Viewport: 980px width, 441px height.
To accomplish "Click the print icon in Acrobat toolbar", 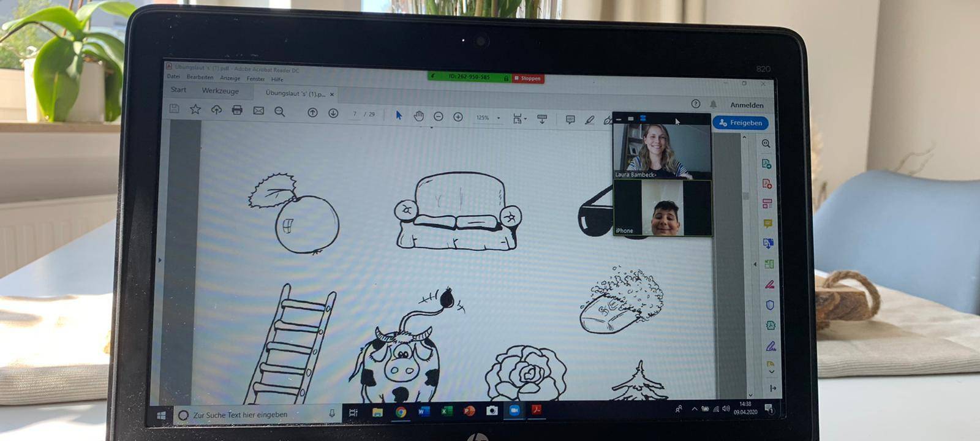I will [x=237, y=110].
